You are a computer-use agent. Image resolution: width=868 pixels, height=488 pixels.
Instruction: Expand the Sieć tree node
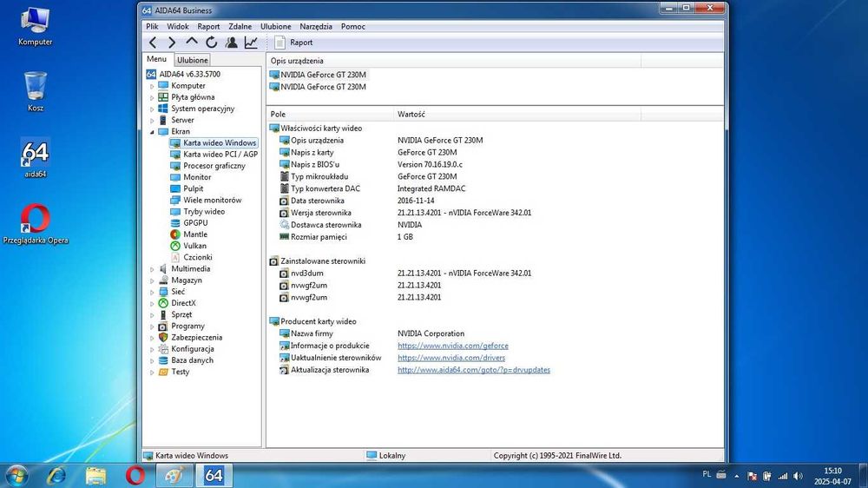coord(152,292)
